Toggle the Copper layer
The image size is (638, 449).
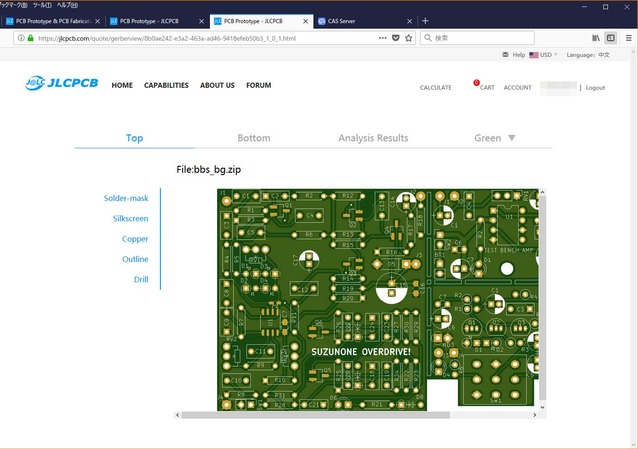[x=135, y=239]
